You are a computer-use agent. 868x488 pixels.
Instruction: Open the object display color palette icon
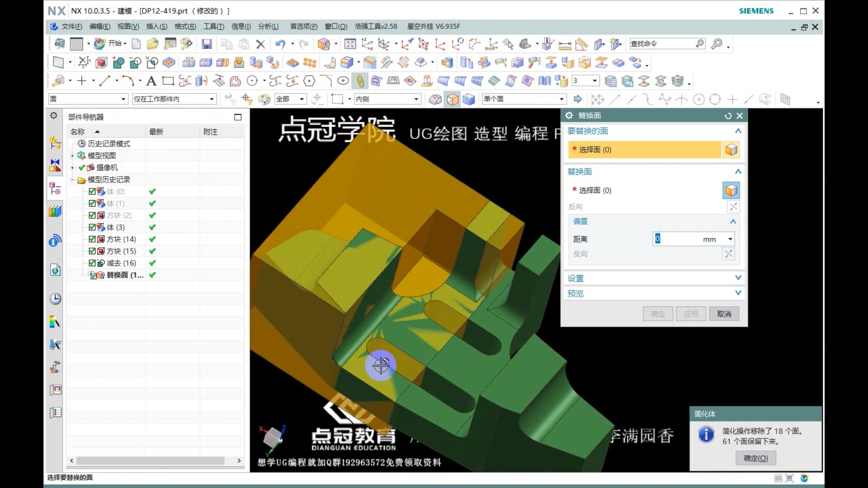tap(264, 99)
